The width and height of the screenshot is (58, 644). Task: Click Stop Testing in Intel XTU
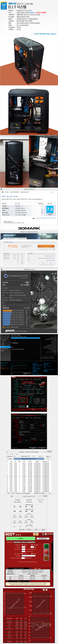coord(15,343)
